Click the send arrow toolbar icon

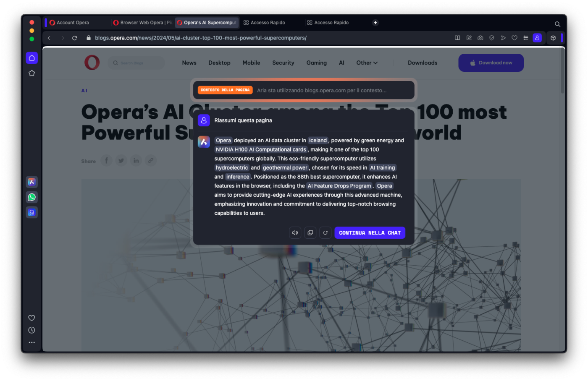[503, 38]
